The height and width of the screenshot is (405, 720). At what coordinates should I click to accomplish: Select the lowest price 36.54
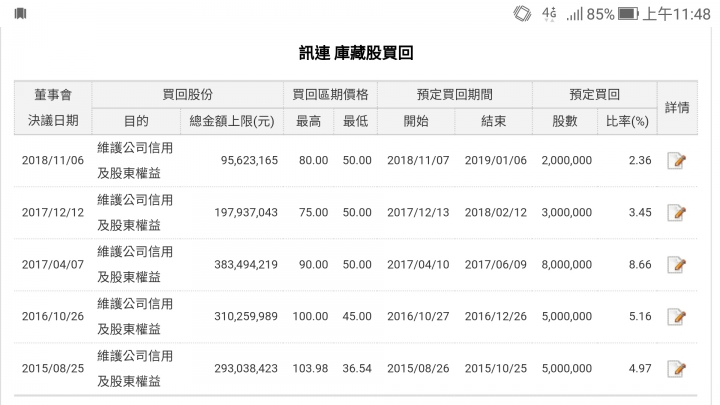pos(357,368)
